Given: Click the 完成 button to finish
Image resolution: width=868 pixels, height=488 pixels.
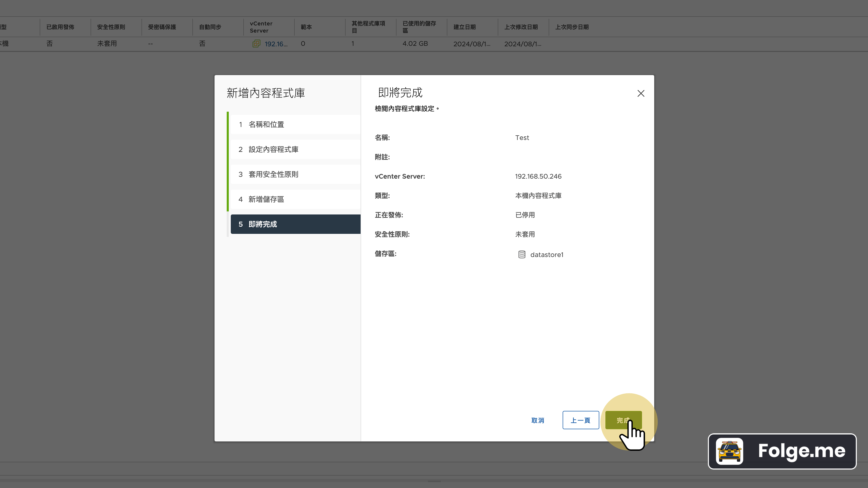Looking at the screenshot, I should click(x=623, y=420).
